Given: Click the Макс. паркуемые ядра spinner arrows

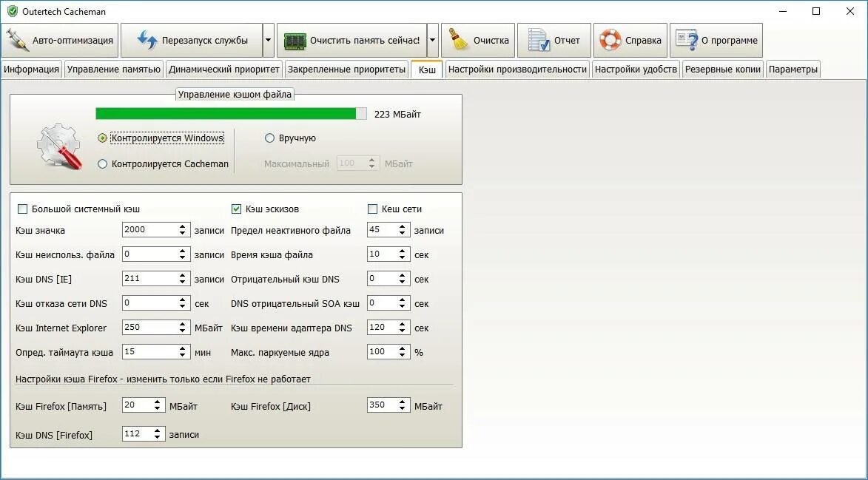Looking at the screenshot, I should pyautogui.click(x=403, y=352).
